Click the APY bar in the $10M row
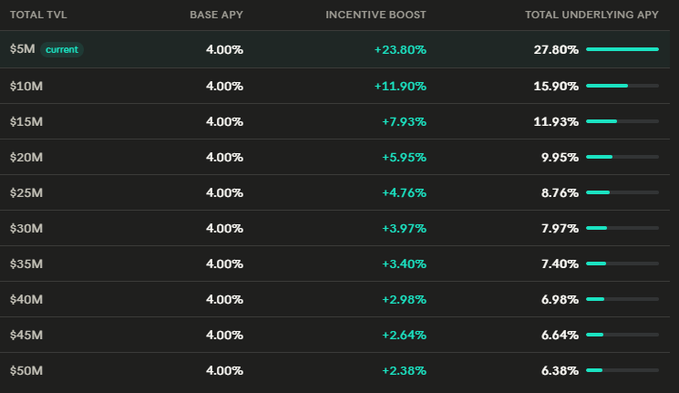679x393 pixels. (x=622, y=86)
